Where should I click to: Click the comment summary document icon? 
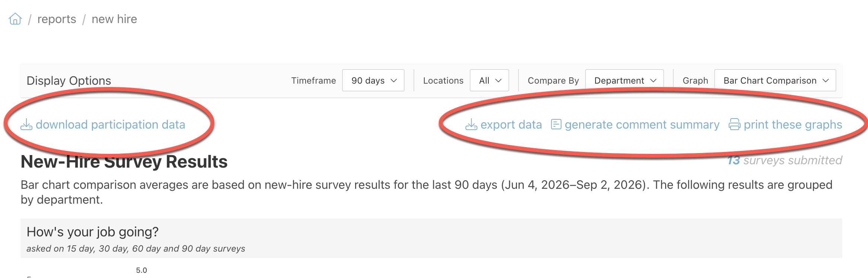coord(556,124)
